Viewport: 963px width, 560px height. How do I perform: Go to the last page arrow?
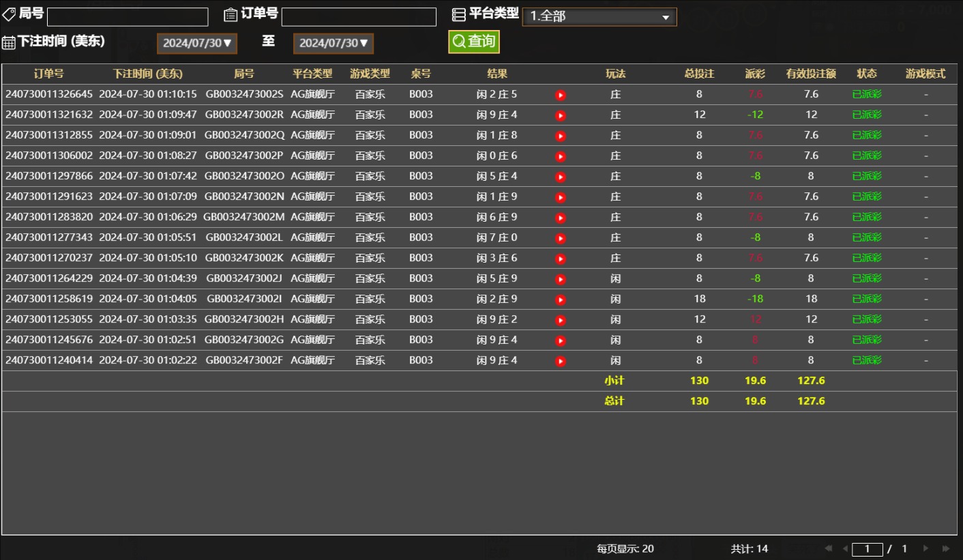[946, 548]
